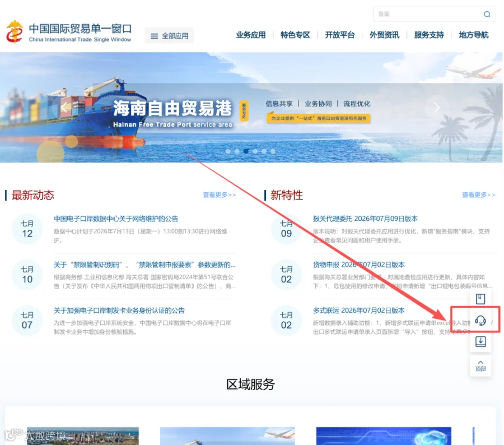The height and width of the screenshot is (445, 504).
Task: Click the 七月 07 date badge
Action: click(x=27, y=321)
